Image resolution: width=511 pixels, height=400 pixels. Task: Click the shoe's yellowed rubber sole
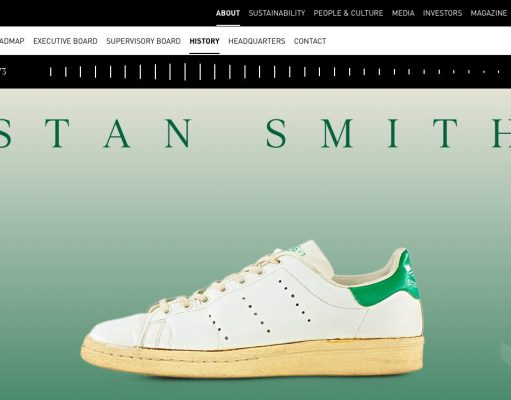252,358
